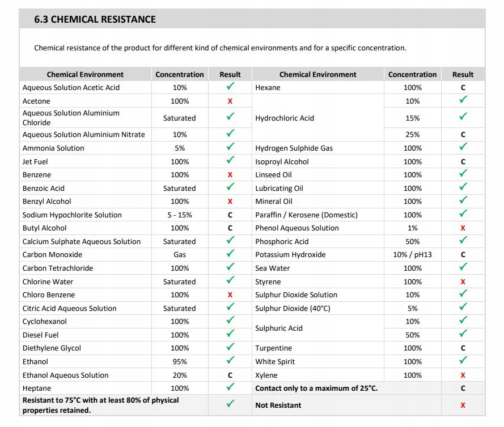Click the green checkmark for Jet Fuel

click(x=230, y=161)
